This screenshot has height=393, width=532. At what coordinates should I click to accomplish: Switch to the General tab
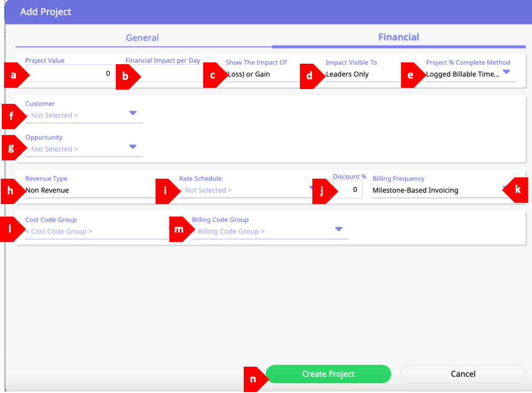(142, 38)
